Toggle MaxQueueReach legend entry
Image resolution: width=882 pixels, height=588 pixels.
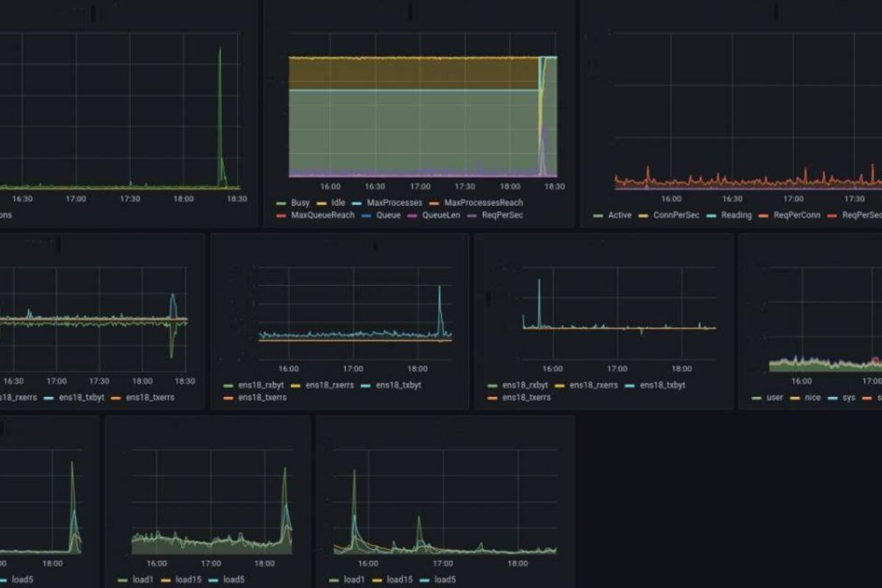323,215
